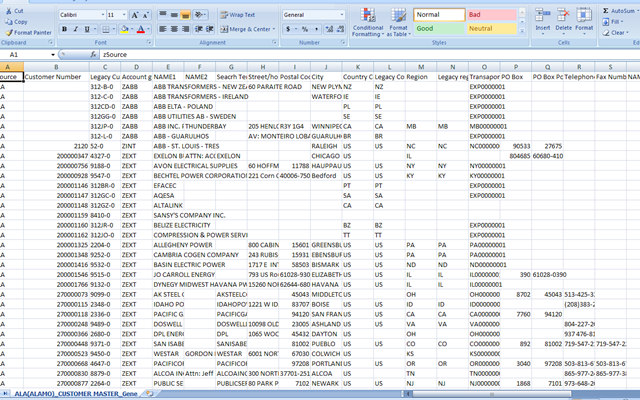The height and width of the screenshot is (400, 640).
Task: Activate Format Painter
Action: [x=29, y=32]
